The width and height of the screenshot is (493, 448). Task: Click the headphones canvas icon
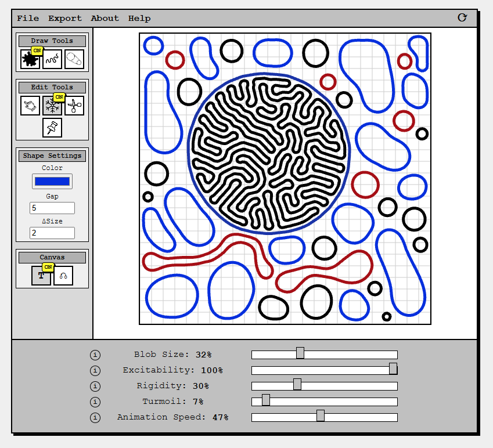63,276
